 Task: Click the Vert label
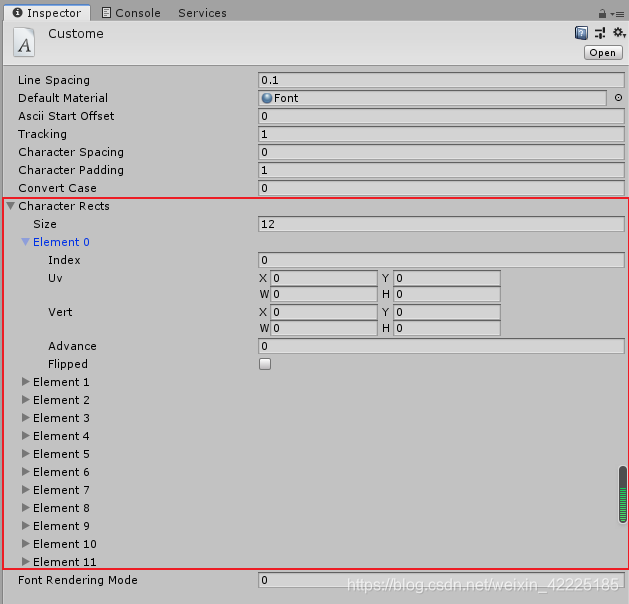pos(60,312)
